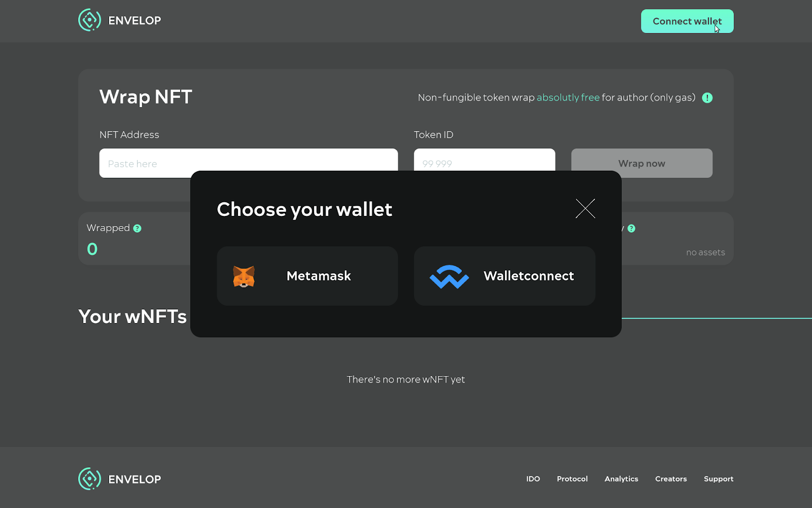Open the Support footer link

click(719, 479)
